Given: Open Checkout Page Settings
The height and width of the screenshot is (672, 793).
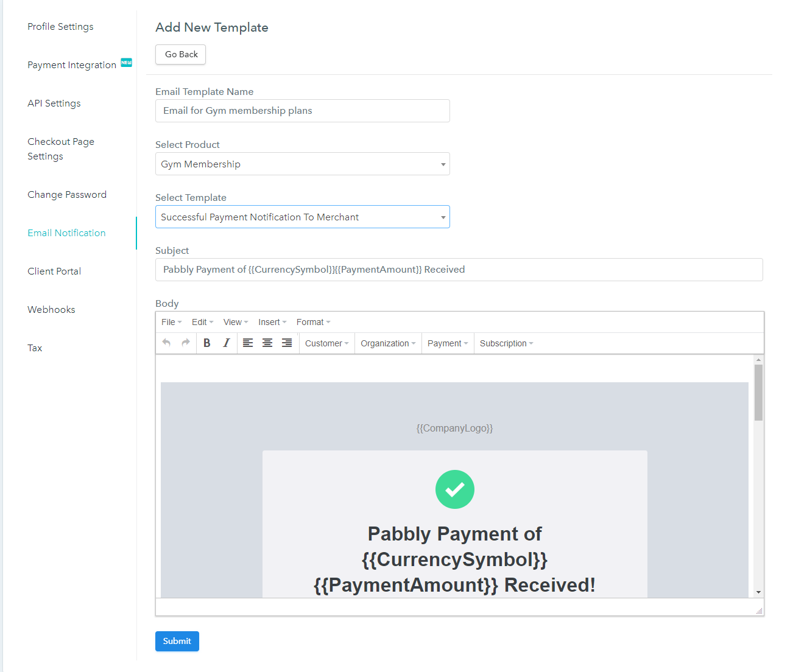Looking at the screenshot, I should 61,149.
